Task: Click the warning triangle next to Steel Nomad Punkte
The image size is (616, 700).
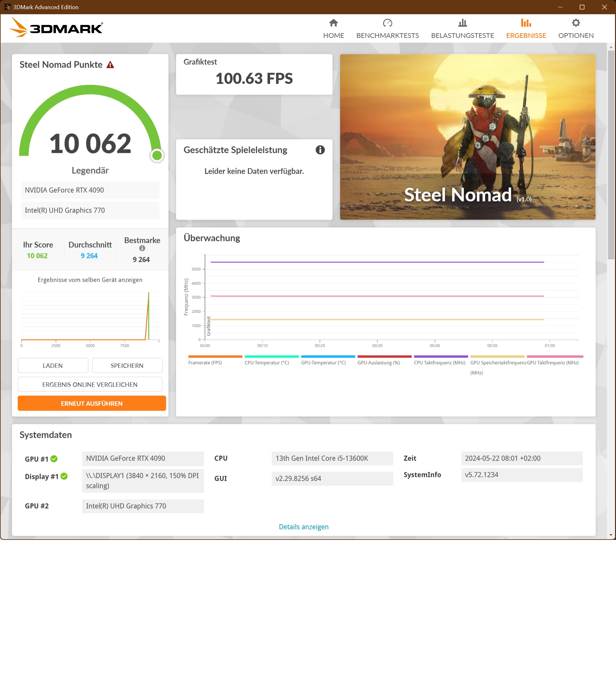Action: point(110,65)
